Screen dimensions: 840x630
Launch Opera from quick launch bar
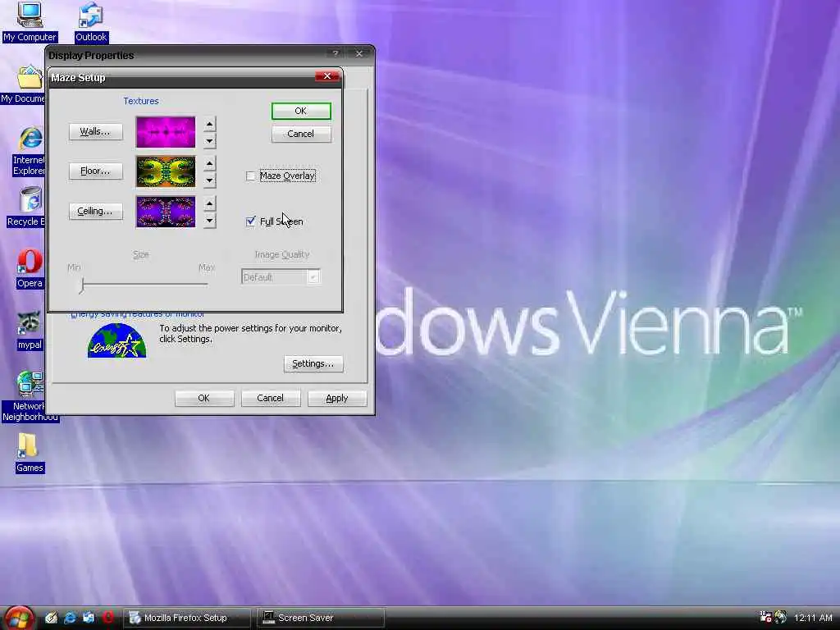tap(107, 618)
